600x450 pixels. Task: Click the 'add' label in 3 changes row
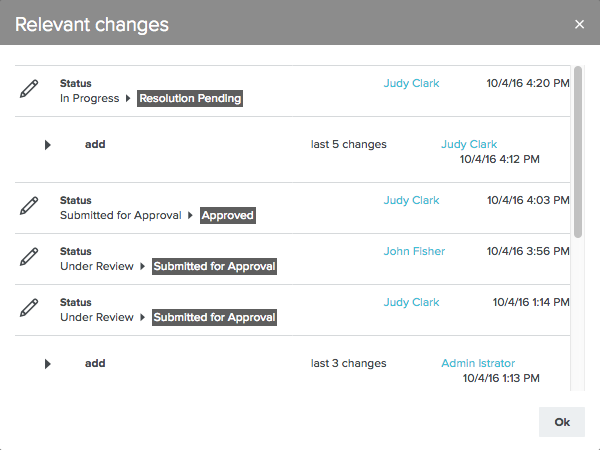pyautogui.click(x=95, y=364)
